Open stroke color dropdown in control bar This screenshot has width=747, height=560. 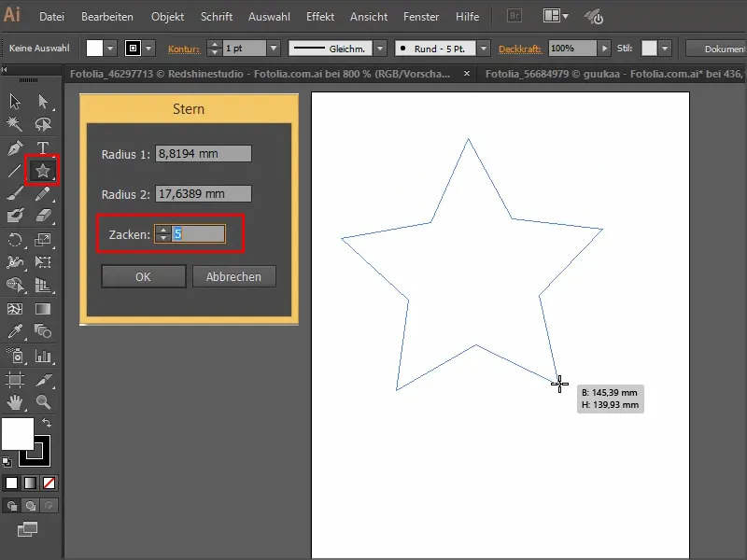pos(148,49)
